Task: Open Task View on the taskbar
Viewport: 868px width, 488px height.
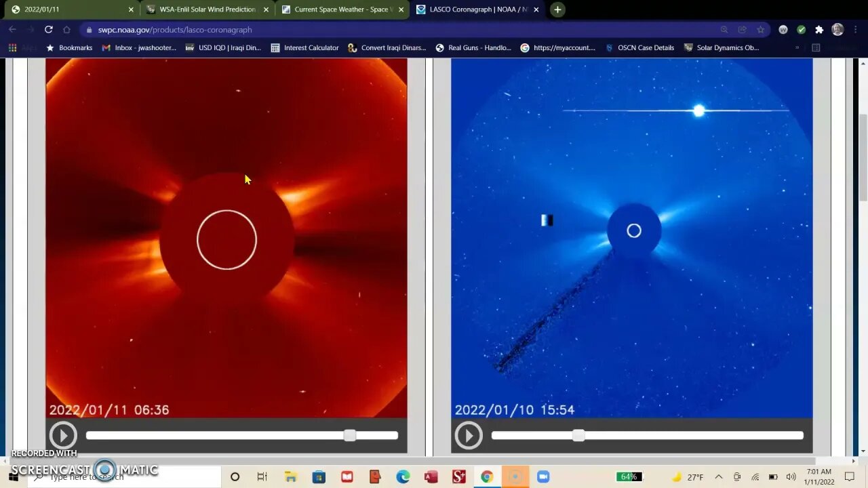Action: tap(262, 477)
